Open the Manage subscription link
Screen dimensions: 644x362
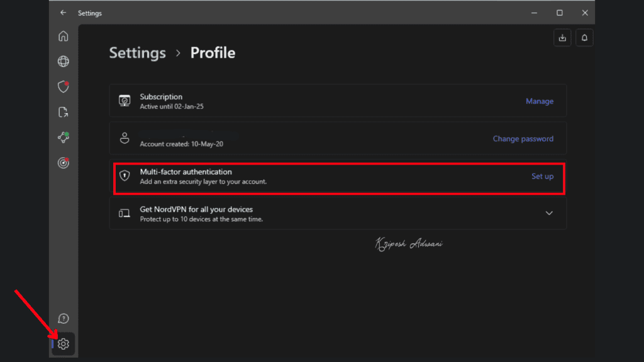[x=540, y=101]
